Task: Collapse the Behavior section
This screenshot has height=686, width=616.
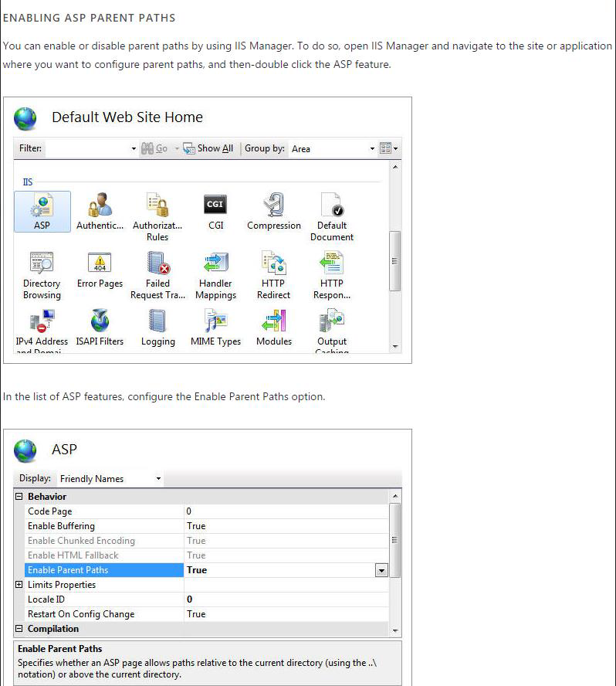Action: tap(19, 497)
